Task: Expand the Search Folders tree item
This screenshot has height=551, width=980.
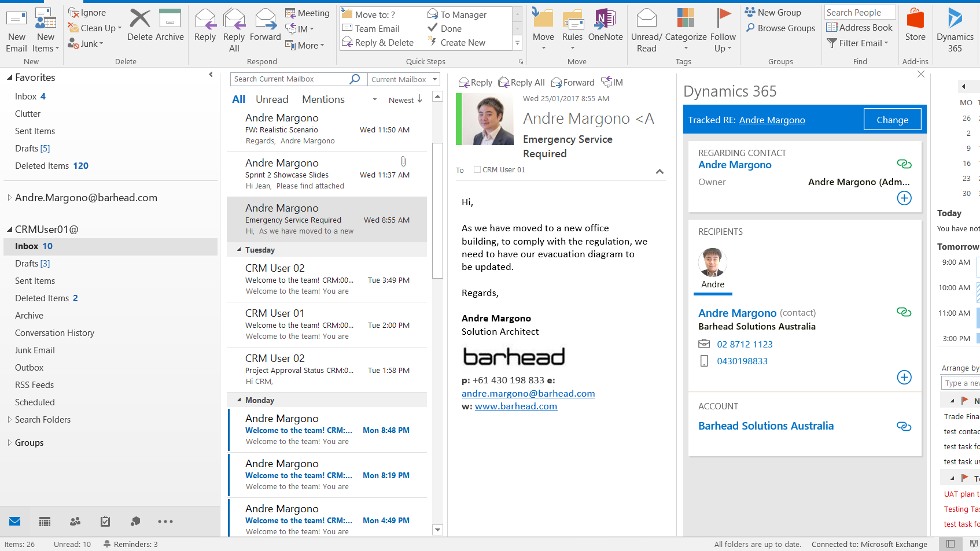Action: pos(9,420)
